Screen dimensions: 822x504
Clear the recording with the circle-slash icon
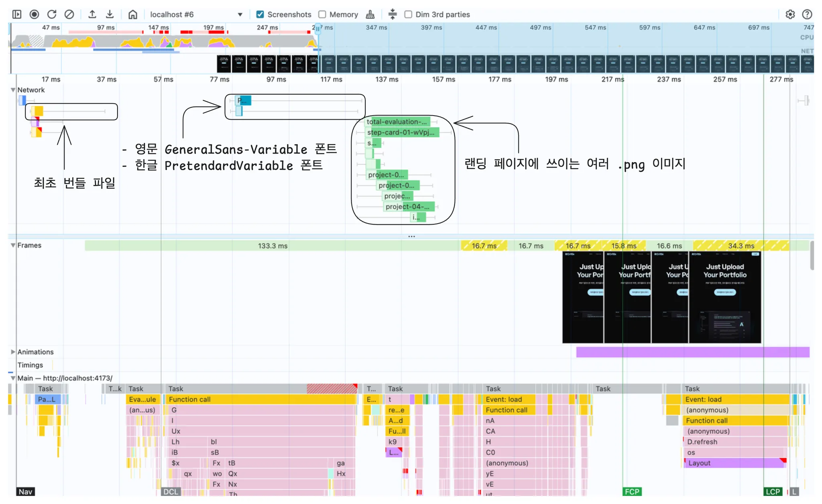click(69, 14)
